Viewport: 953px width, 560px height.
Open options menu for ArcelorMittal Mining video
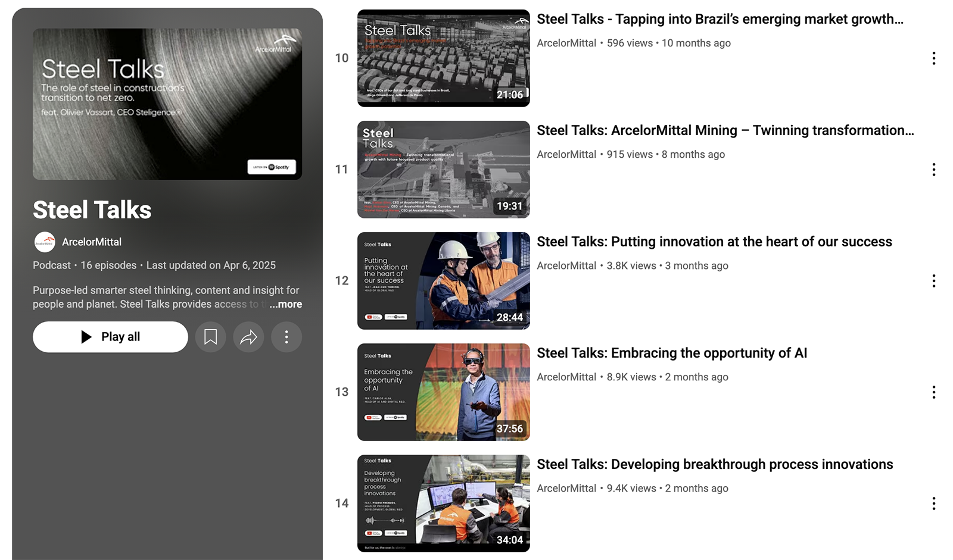click(933, 170)
